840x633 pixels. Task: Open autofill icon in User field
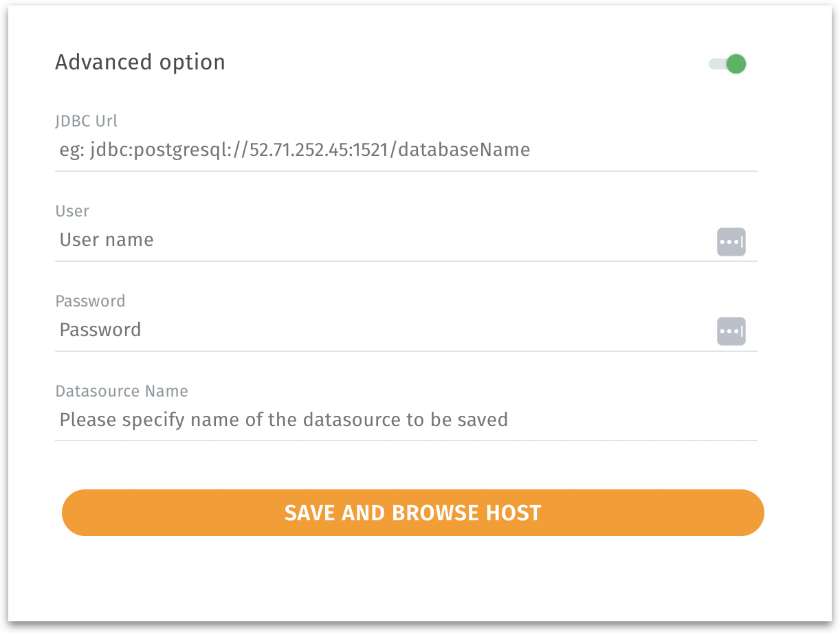(731, 242)
